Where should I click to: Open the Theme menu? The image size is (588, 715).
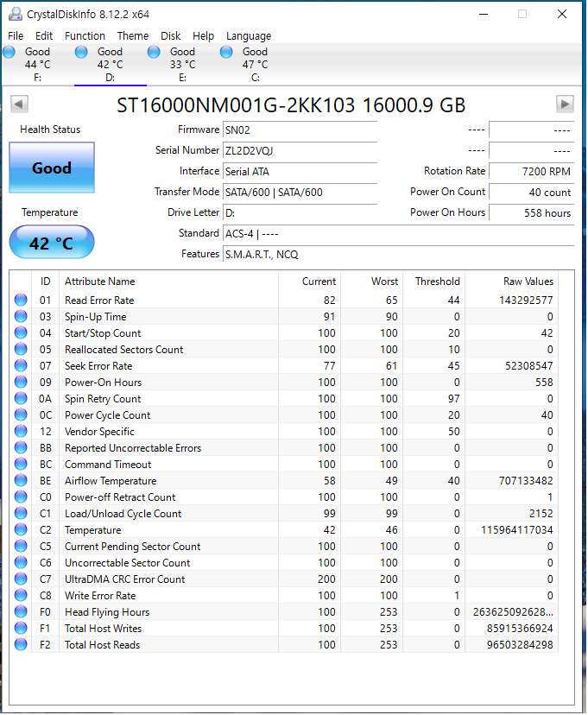[133, 35]
